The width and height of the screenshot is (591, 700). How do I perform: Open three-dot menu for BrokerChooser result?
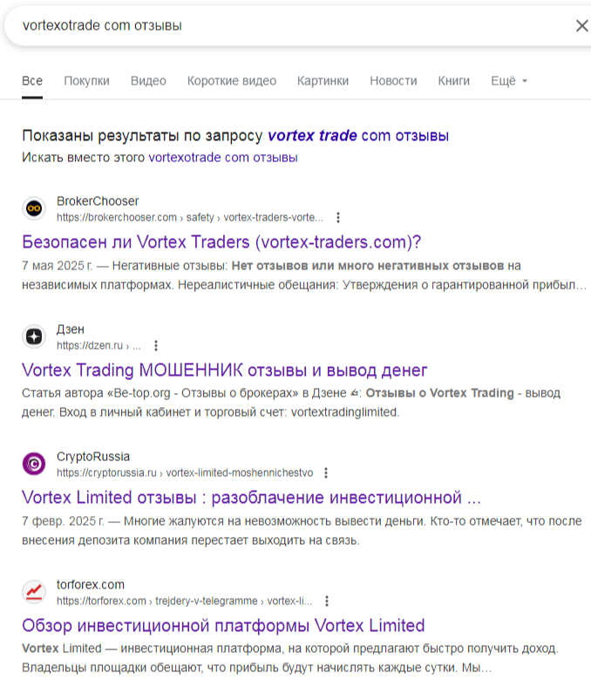pyautogui.click(x=338, y=217)
